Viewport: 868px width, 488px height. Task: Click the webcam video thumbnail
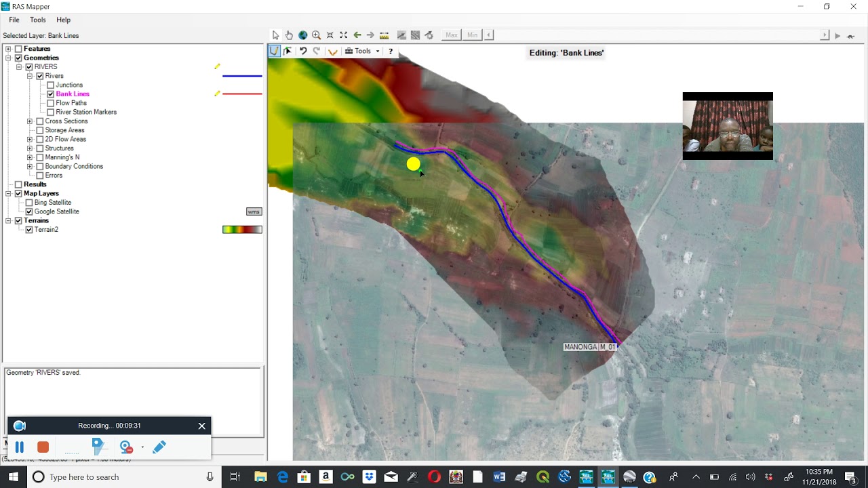click(x=728, y=126)
